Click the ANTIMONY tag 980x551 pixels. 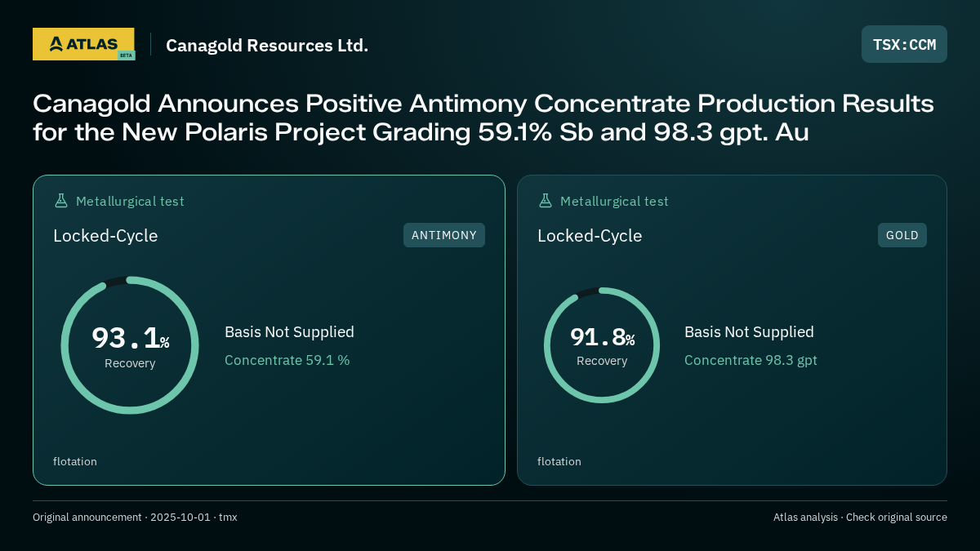[x=444, y=235]
